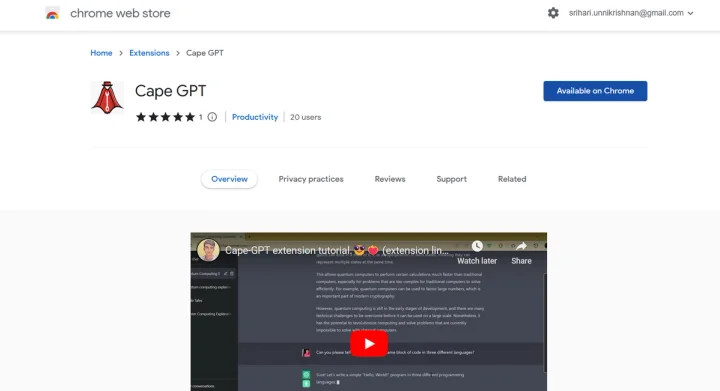Click the YouTube channel avatar on video
The width and height of the screenshot is (720, 391).
208,250
